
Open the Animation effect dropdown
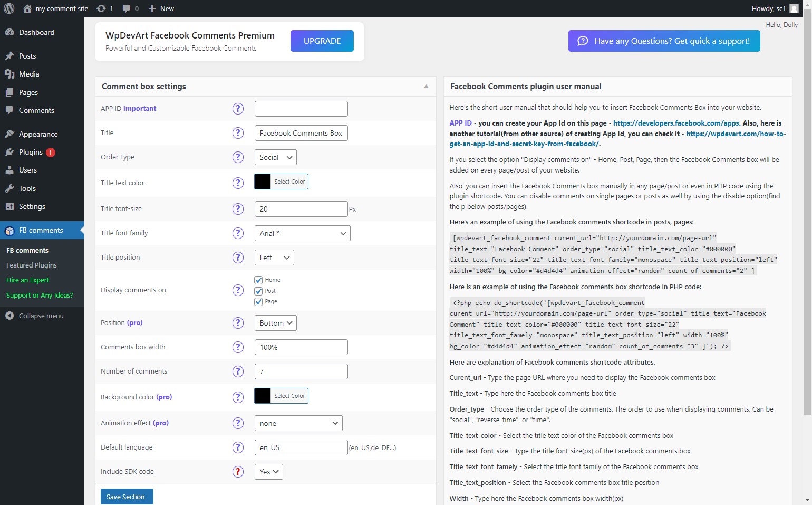click(298, 423)
